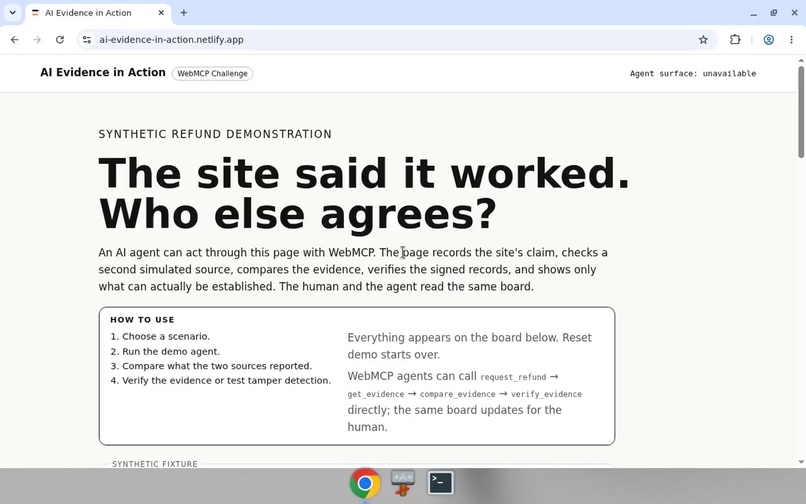
Task: Click the WebMCP Challenge badge
Action: 212,74
